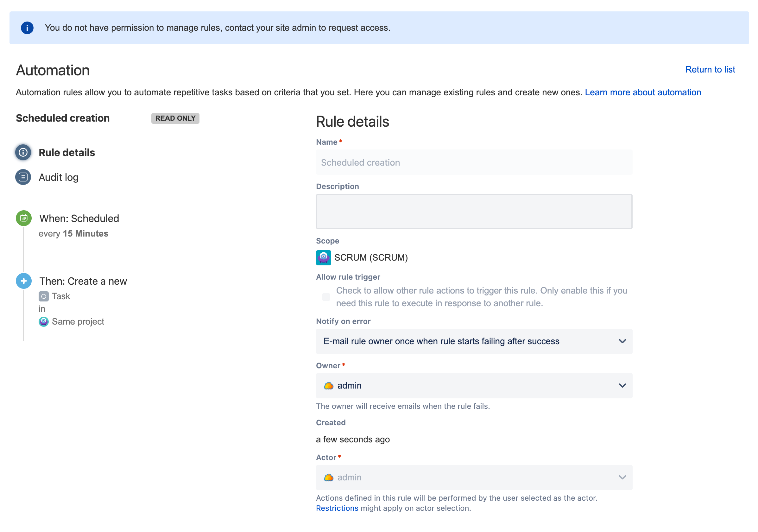Open Learn more about automation link
Image resolution: width=758 pixels, height=532 pixels.
642,92
